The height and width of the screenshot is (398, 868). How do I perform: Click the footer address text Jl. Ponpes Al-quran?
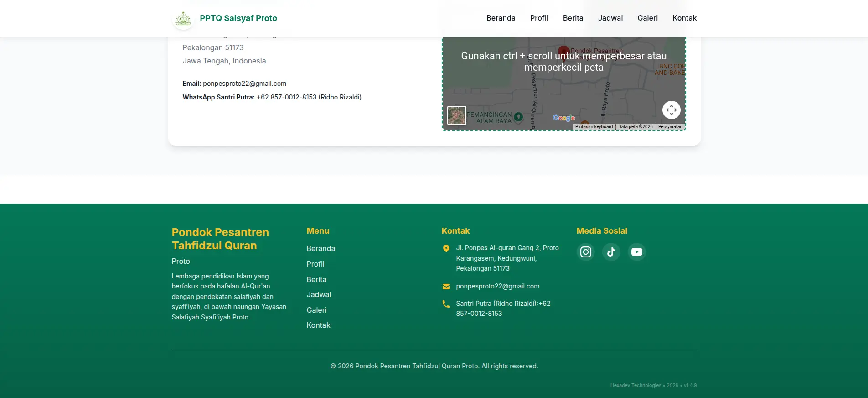507,258
